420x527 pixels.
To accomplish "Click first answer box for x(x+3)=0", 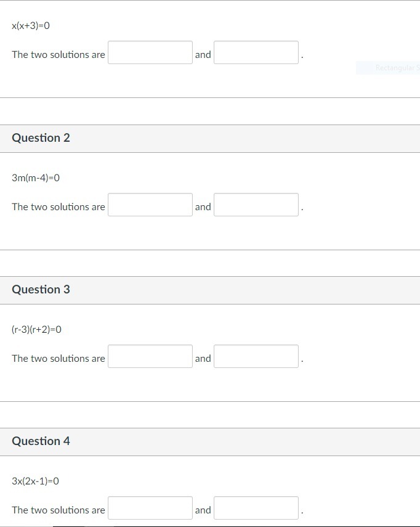I will click(150, 53).
